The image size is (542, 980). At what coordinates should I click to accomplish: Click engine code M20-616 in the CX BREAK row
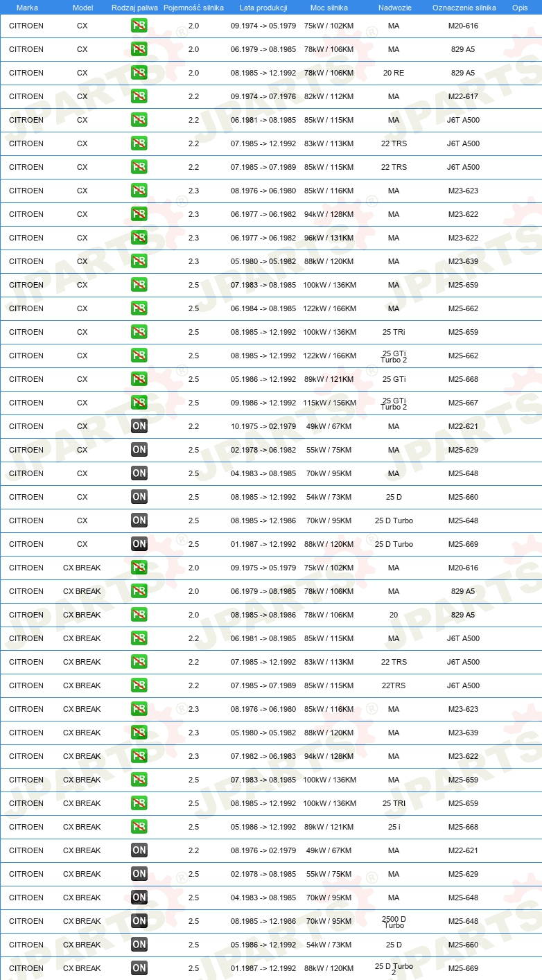tap(463, 568)
